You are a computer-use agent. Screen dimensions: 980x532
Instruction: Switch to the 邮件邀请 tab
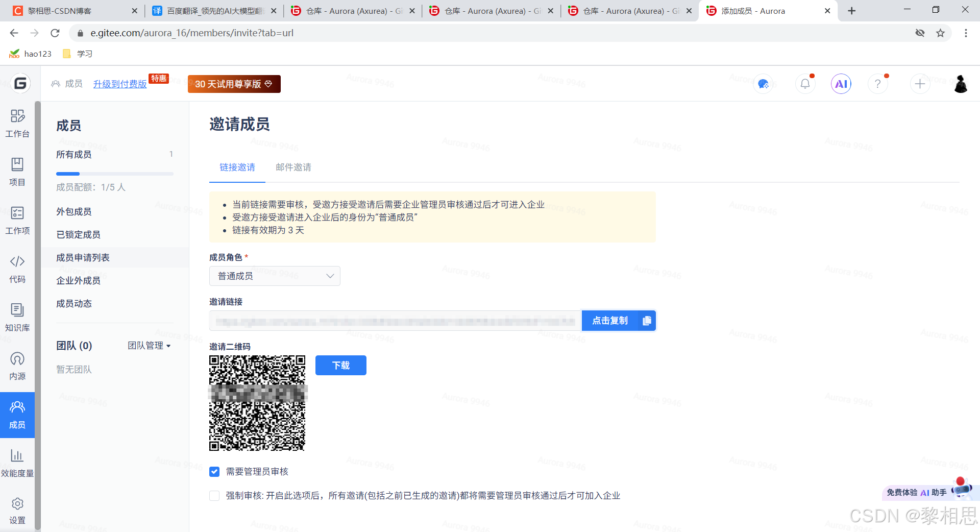click(293, 167)
